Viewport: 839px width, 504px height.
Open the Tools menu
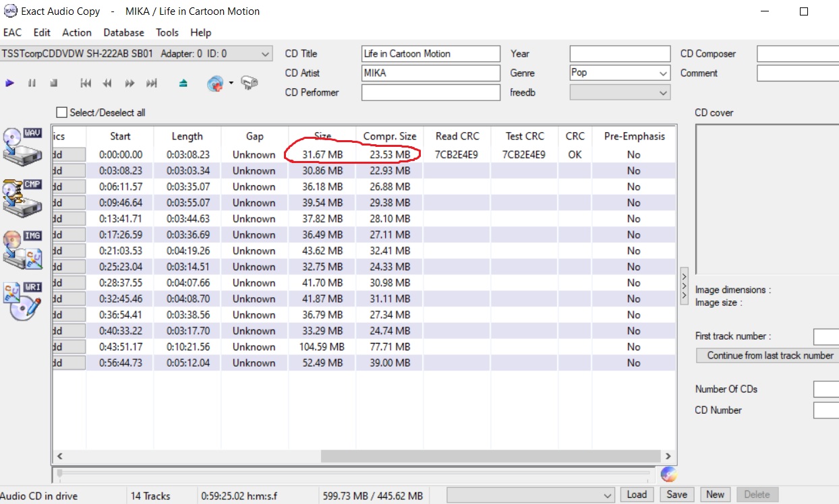(167, 32)
